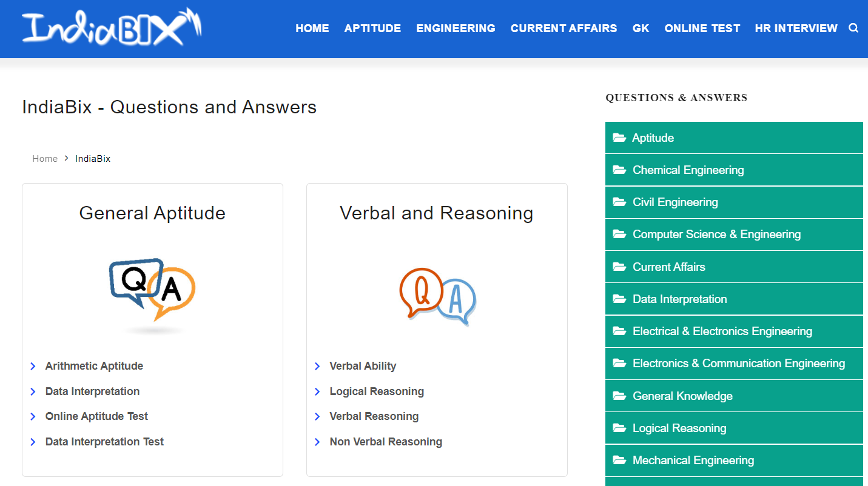This screenshot has height=486, width=868.
Task: Click chevron arrow before Arithmetic Aptitude
Action: pos(33,366)
